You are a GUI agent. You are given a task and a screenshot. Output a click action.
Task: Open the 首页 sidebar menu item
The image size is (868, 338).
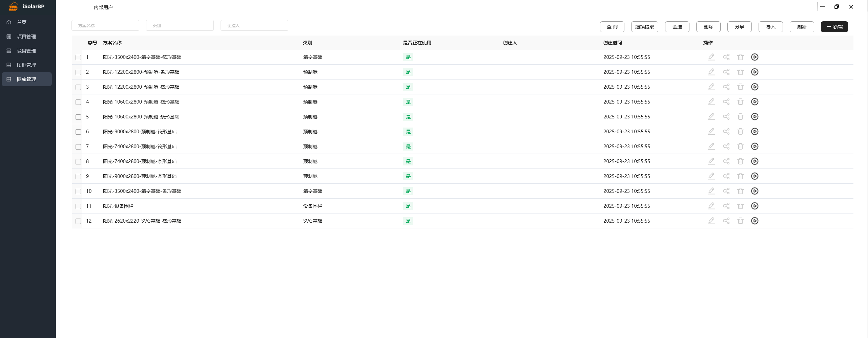22,22
